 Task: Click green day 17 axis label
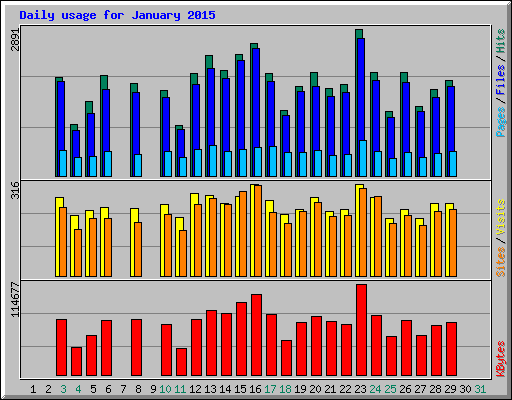point(270,389)
